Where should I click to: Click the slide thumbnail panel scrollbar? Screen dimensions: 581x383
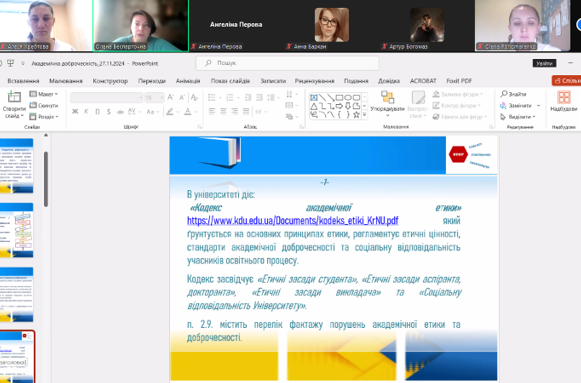46,179
